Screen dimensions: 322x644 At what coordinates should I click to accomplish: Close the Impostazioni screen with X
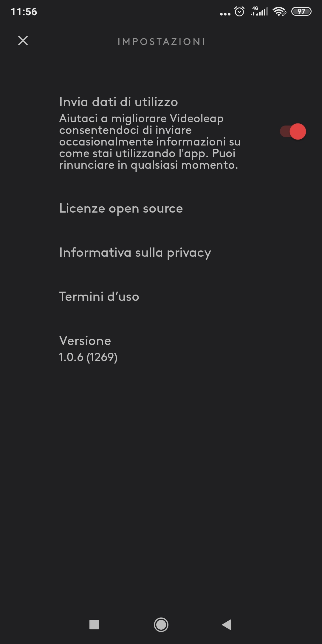(x=23, y=41)
